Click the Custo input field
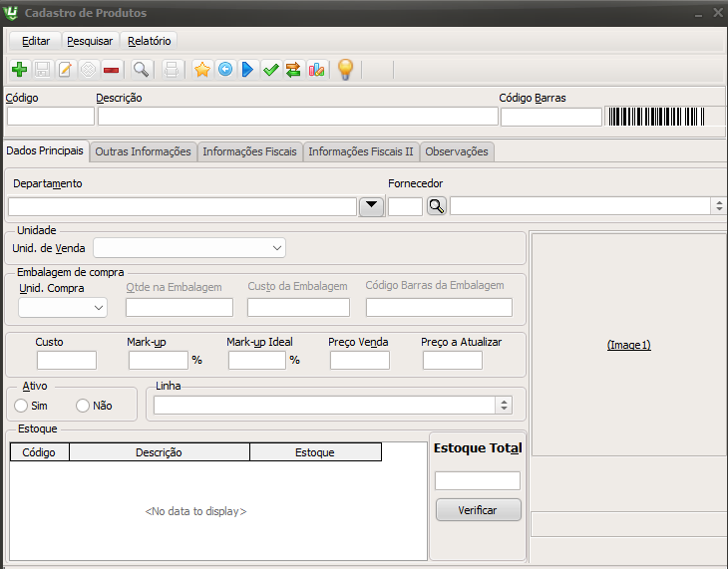 tap(67, 360)
